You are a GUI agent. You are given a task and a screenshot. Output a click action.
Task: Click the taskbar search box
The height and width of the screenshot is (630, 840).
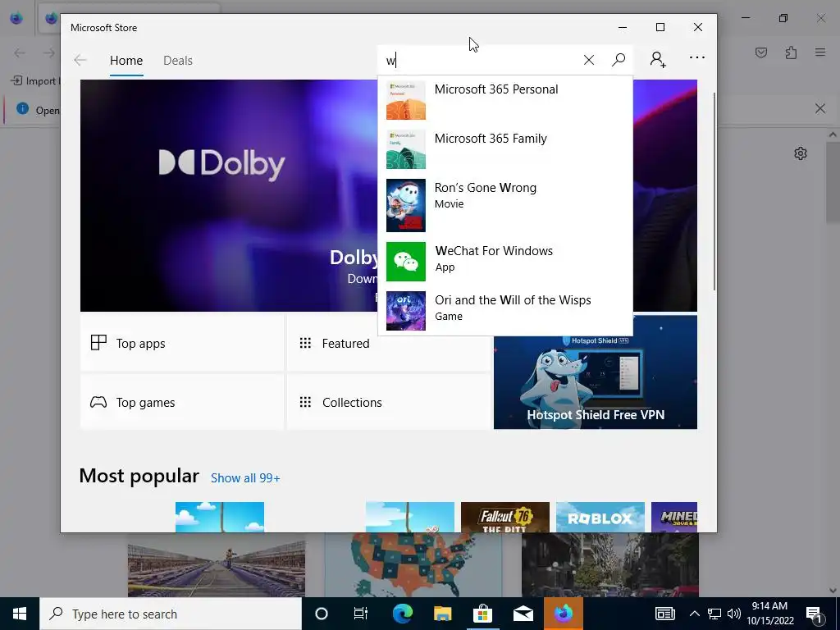tap(171, 614)
